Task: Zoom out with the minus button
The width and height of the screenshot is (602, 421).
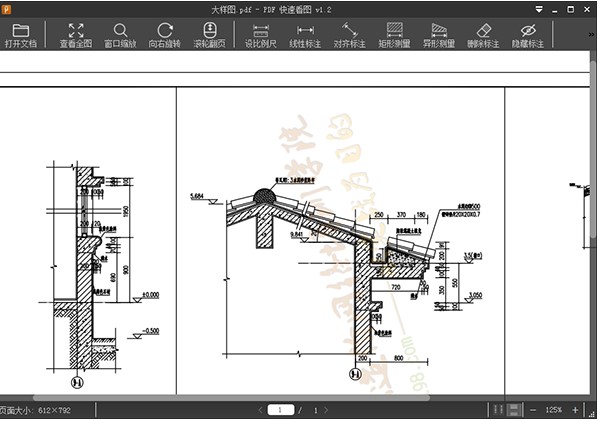Action: (x=533, y=410)
